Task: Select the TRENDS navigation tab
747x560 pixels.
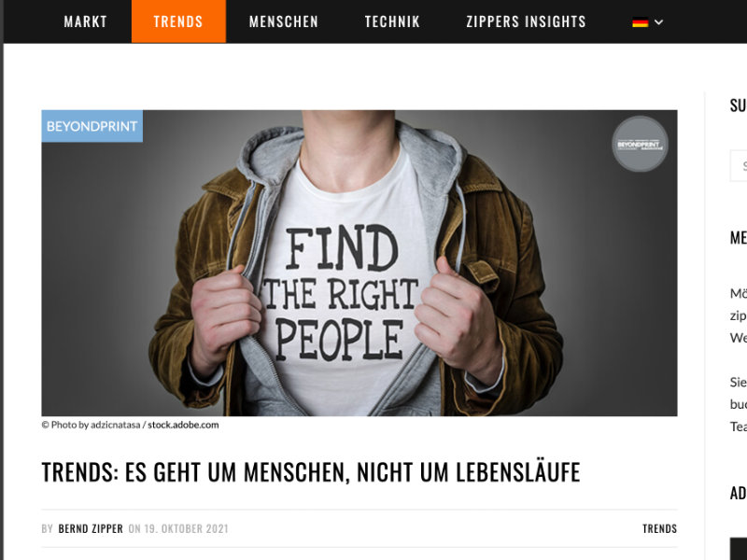Action: click(x=178, y=21)
